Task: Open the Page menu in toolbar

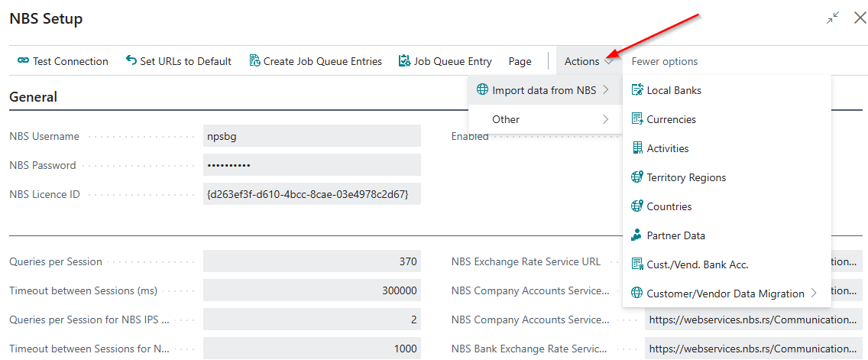Action: (x=520, y=61)
